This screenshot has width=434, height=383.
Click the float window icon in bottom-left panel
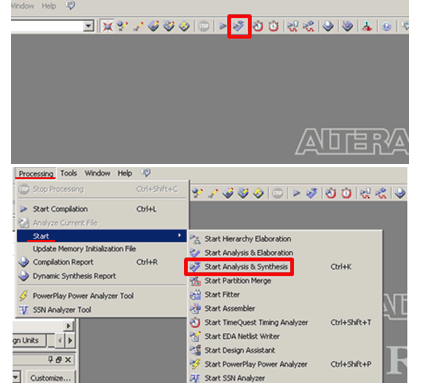(59, 360)
